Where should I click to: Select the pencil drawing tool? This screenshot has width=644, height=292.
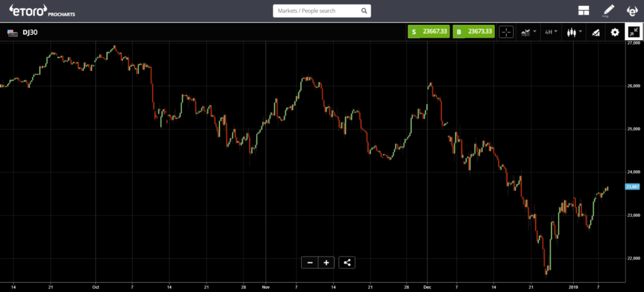pyautogui.click(x=609, y=11)
